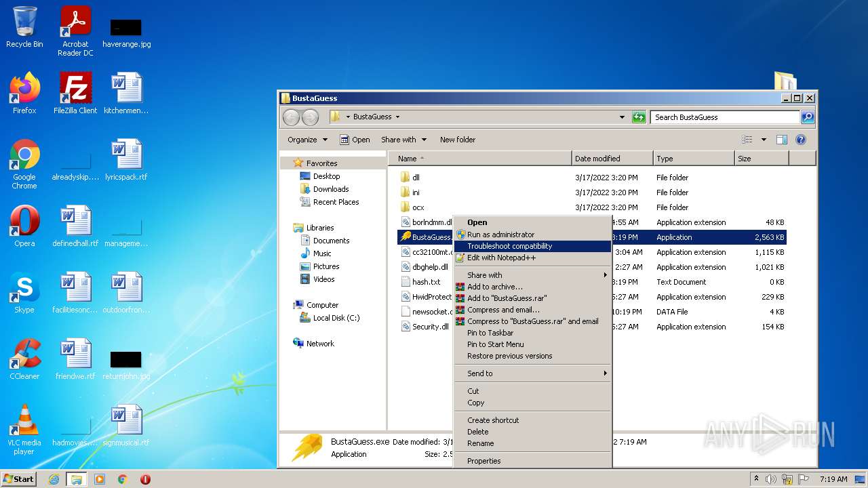Click the volume speaker icon in the system tray
The width and height of the screenshot is (868, 488).
[771, 479]
